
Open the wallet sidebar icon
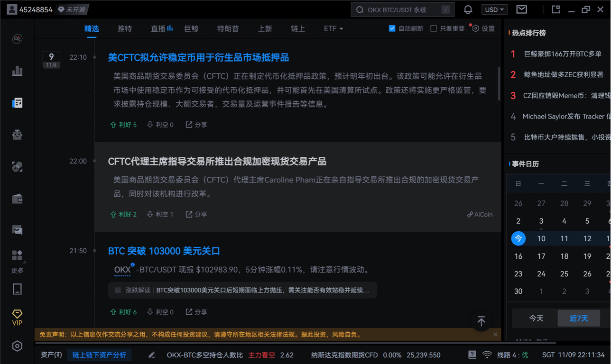click(17, 199)
